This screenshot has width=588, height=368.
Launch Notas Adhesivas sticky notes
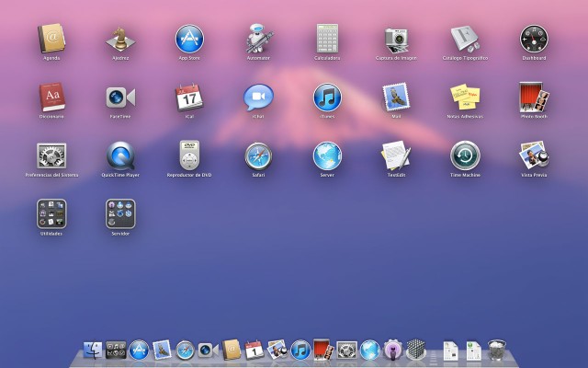pos(465,97)
